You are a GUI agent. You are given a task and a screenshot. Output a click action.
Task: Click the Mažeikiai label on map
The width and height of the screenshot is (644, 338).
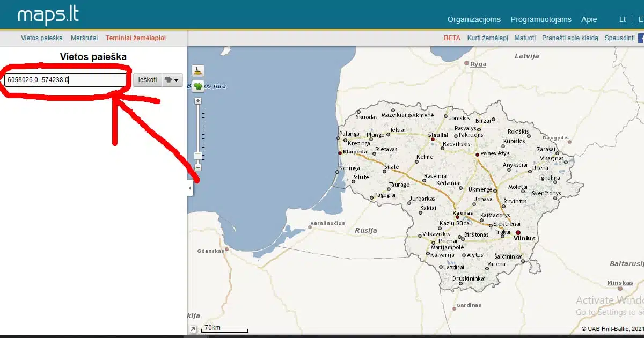tap(395, 115)
